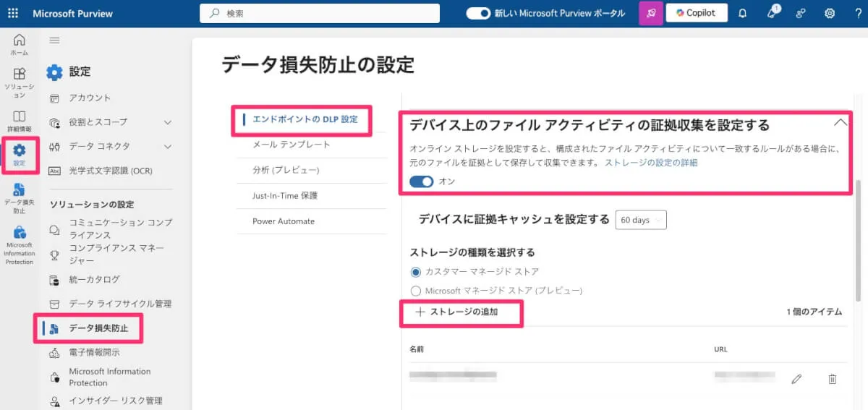Open the 詳細情報 book icon
This screenshot has height=410, width=868.
[20, 116]
